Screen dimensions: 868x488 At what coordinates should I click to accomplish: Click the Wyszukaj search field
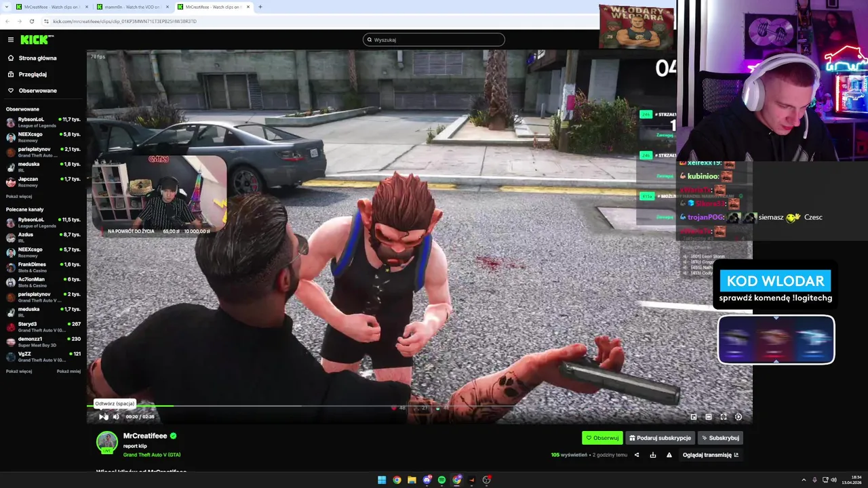434,40
